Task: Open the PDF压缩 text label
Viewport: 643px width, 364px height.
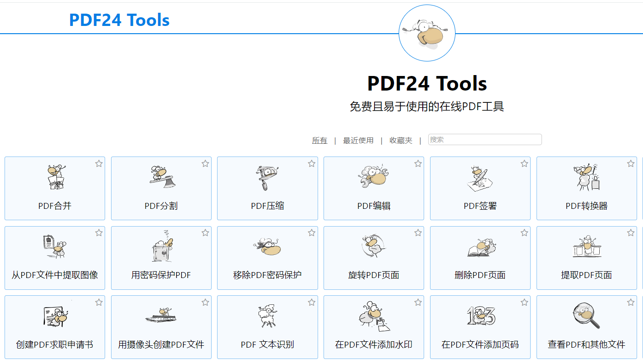Action: coord(268,206)
